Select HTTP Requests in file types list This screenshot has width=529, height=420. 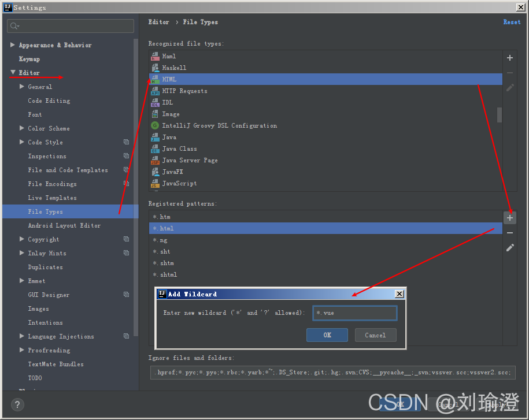325,91
